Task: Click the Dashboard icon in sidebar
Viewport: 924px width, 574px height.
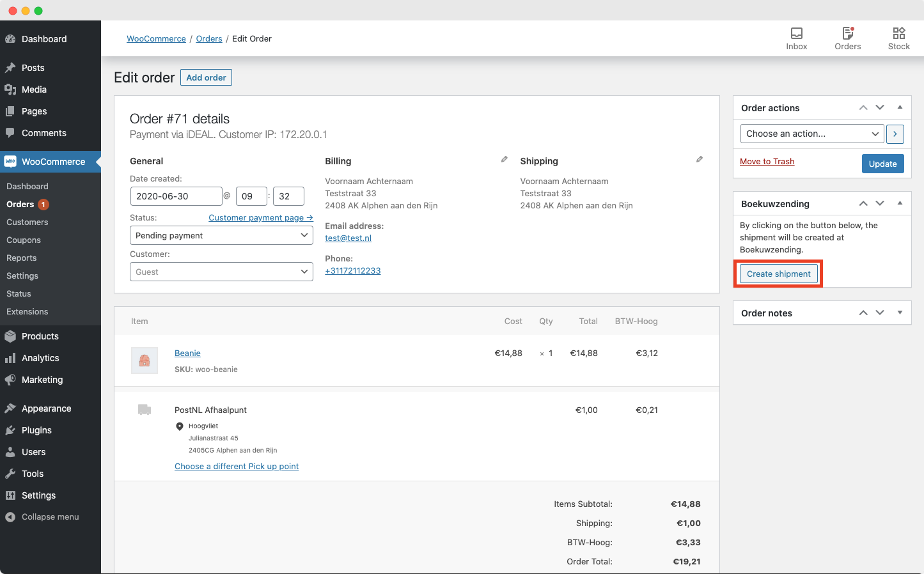Action: [10, 39]
